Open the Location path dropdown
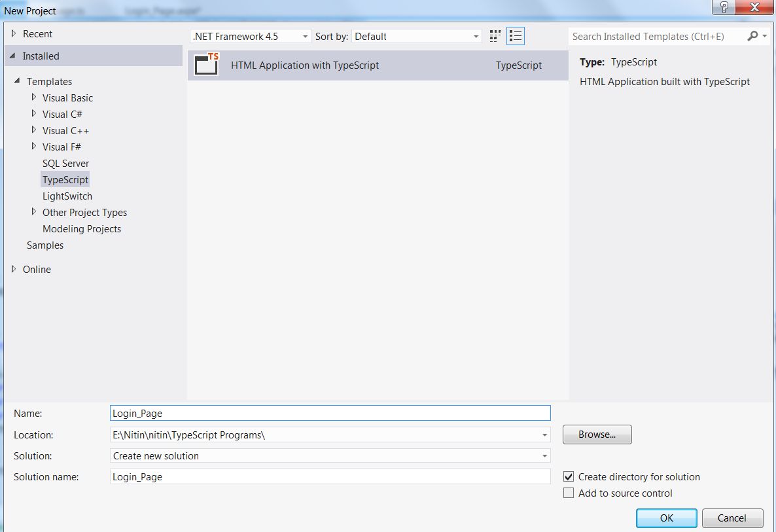Viewport: 776px width, 532px height. click(544, 435)
